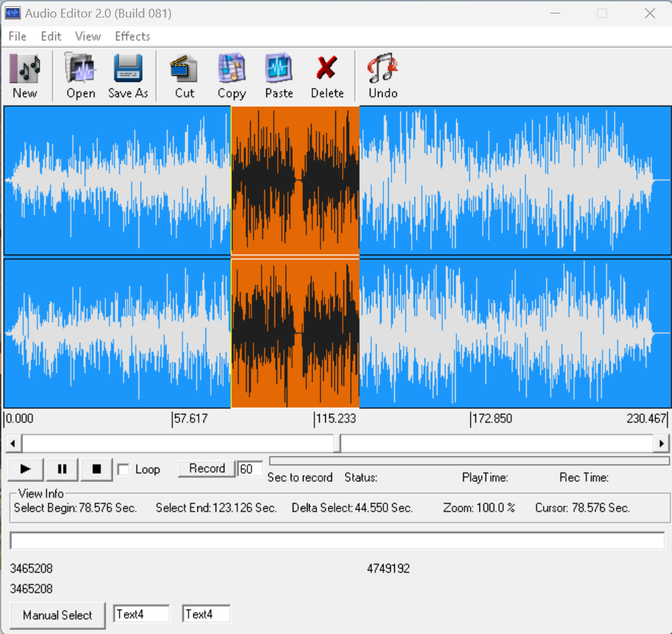The height and width of the screenshot is (634, 672).
Task: Open the View menu
Action: (88, 36)
